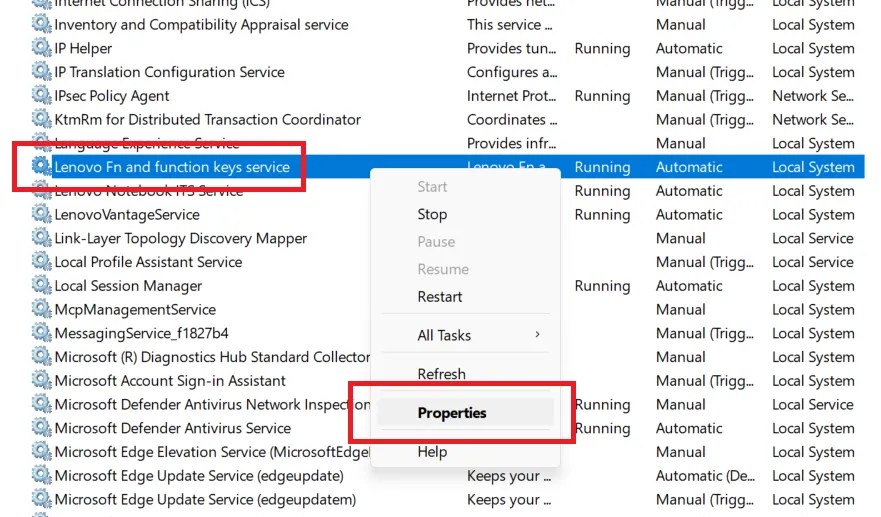Open Properties from the context menu
Screen dimensions: 881x517
click(x=452, y=413)
